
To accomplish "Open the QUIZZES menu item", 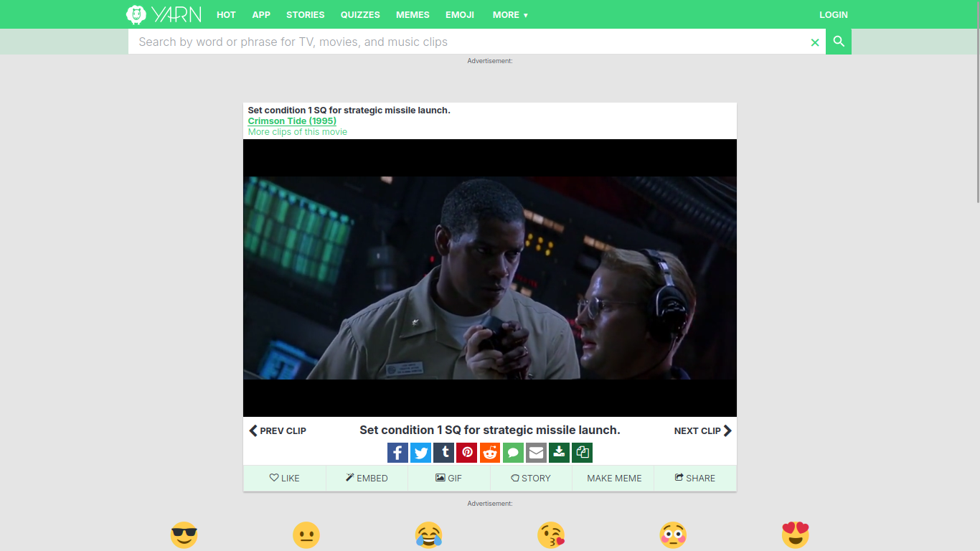I will pos(362,14).
